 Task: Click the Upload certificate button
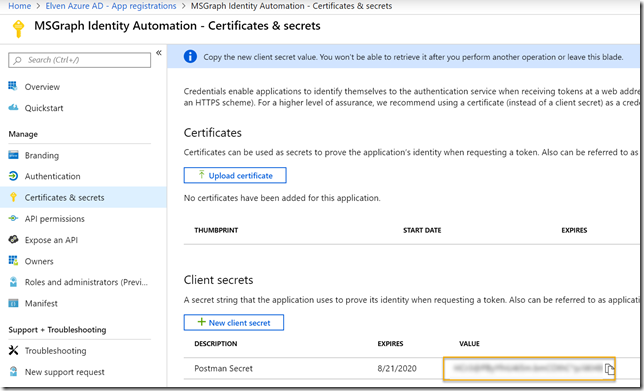(235, 175)
